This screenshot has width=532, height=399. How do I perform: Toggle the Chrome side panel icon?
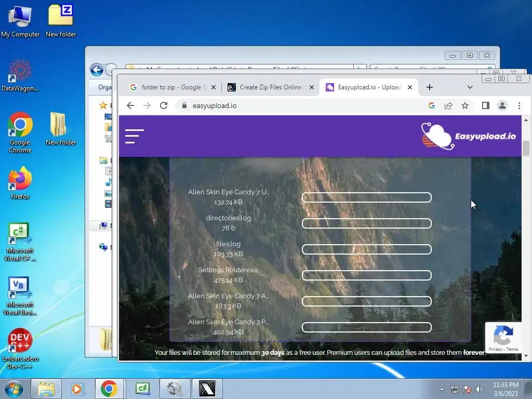pos(486,105)
